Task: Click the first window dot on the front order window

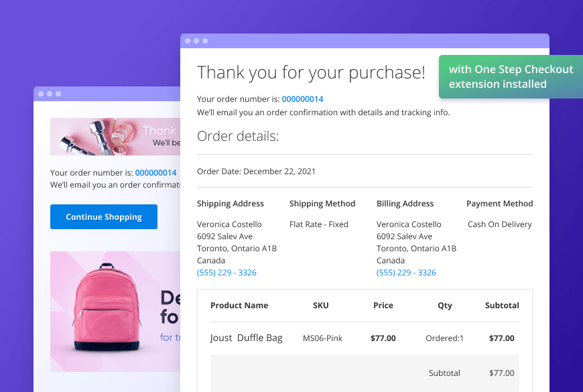Action: coord(188,41)
